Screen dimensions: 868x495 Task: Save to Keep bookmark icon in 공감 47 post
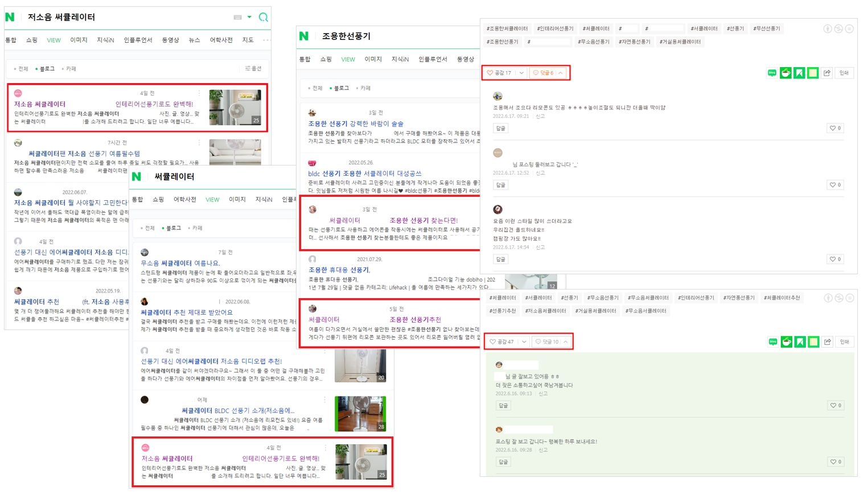pyautogui.click(x=800, y=342)
